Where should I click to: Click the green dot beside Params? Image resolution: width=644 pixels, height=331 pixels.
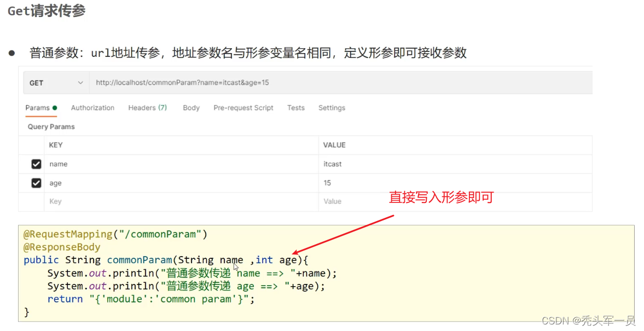55,108
